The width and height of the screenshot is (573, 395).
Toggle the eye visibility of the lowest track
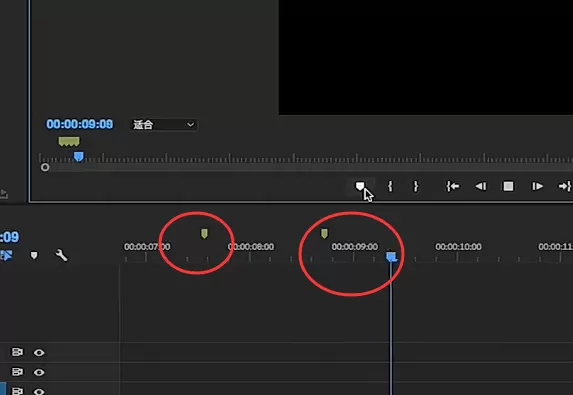coord(39,391)
